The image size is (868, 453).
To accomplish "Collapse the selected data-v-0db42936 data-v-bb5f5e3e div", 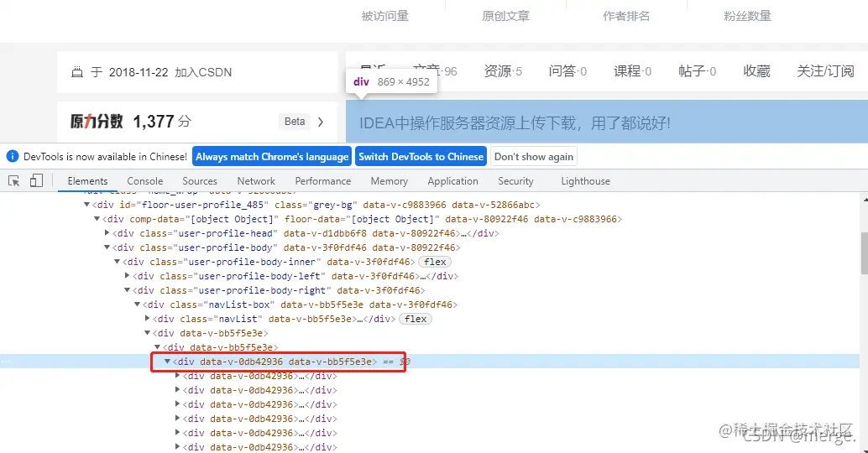I will point(167,362).
